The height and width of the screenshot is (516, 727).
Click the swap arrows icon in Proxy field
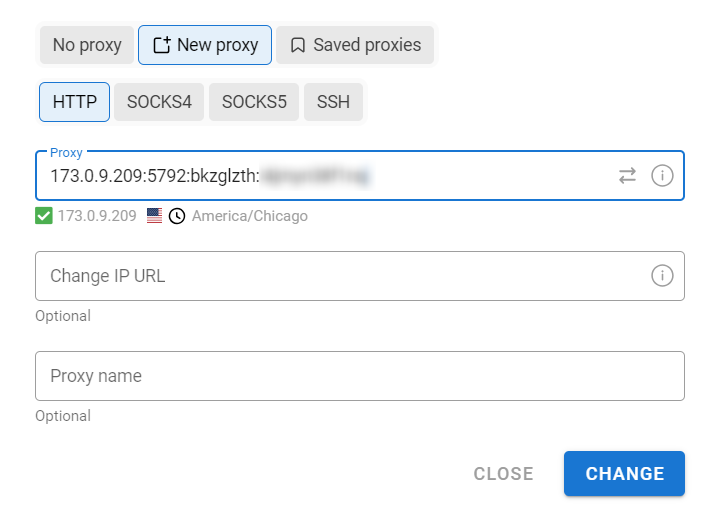[627, 176]
